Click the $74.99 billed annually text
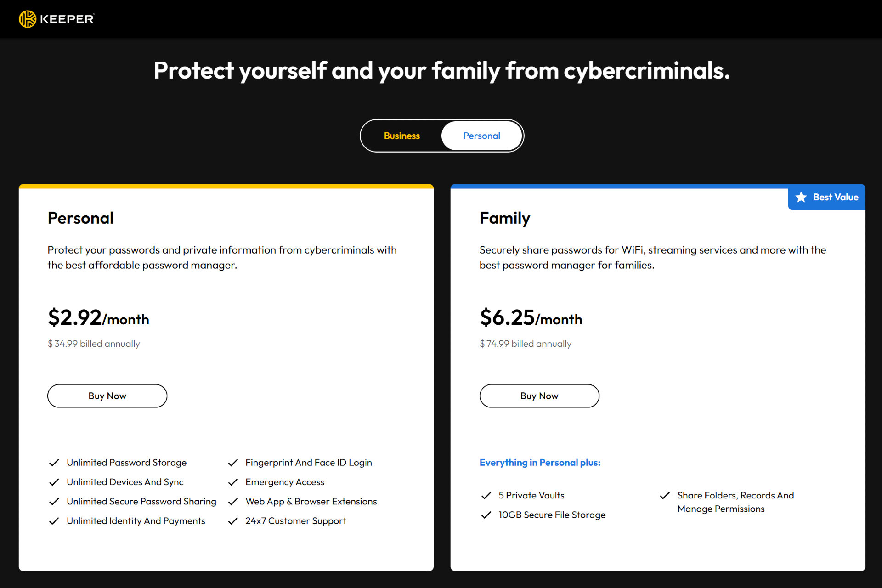 pos(526,344)
